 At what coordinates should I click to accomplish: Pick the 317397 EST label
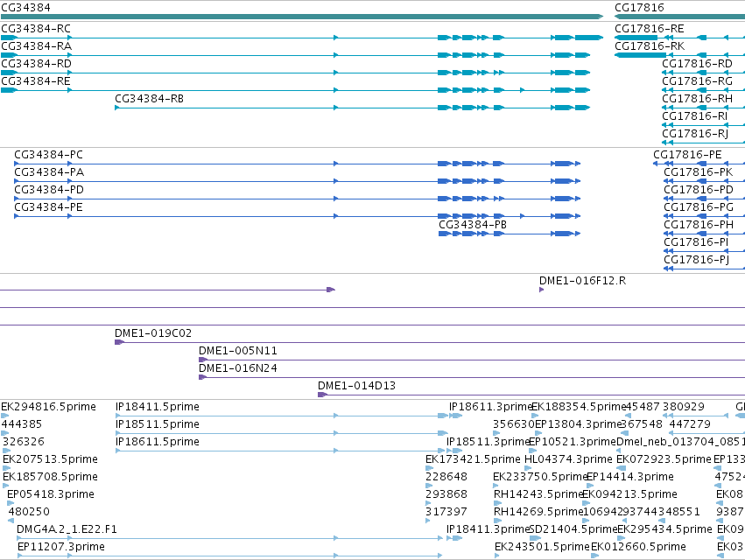click(446, 512)
